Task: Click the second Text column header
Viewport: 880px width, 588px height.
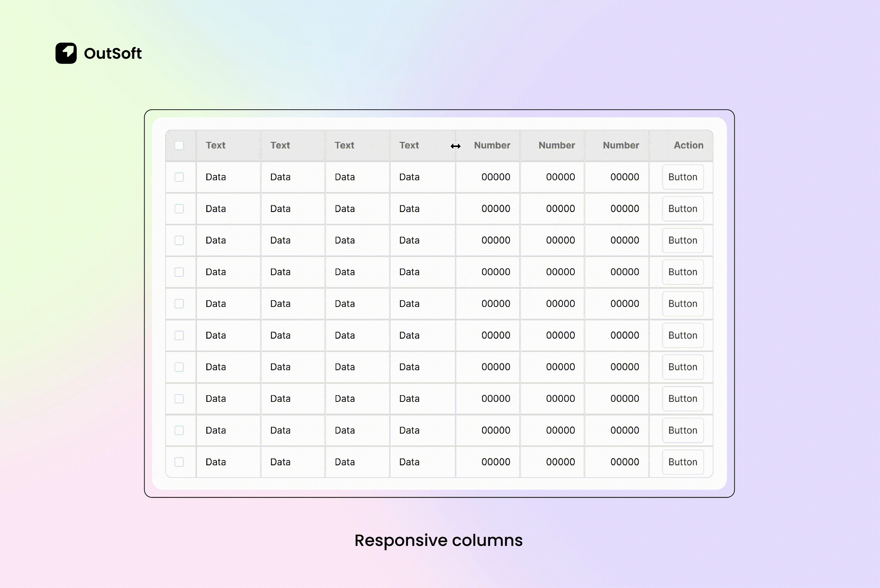Action: click(280, 146)
